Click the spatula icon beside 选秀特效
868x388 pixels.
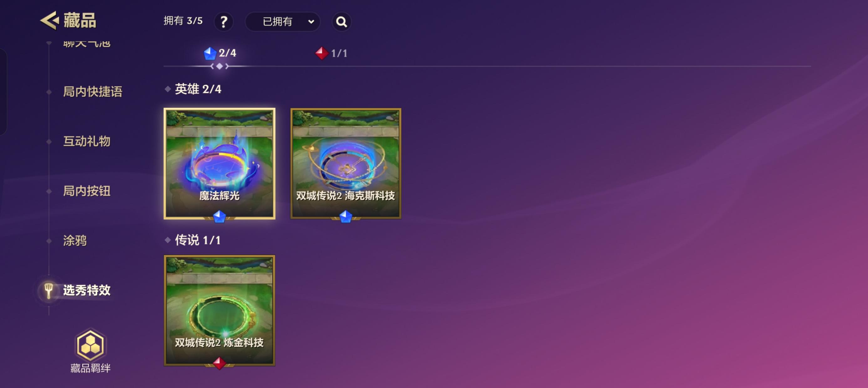pos(49,290)
